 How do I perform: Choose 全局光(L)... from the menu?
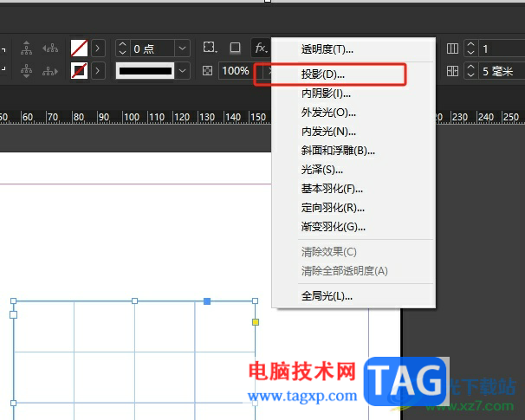tap(353, 296)
